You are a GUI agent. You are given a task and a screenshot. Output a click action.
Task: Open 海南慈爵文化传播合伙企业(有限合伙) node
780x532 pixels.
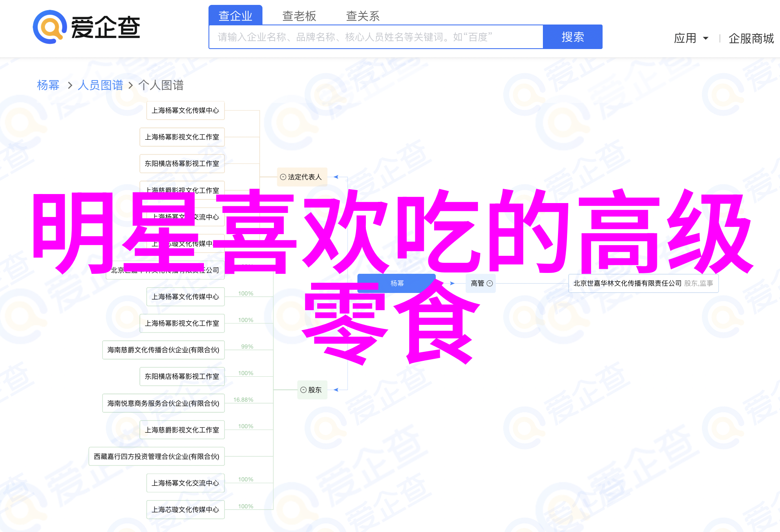click(164, 350)
